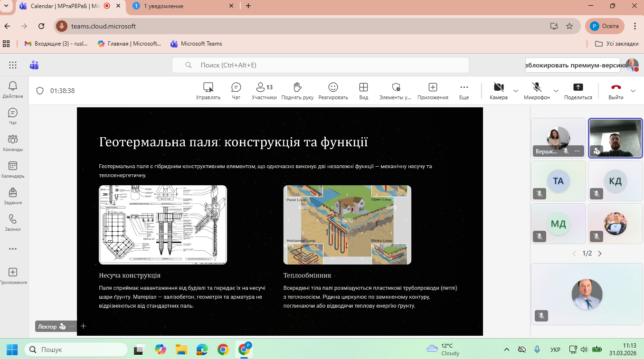Expand camera options dropdown arrow
This screenshot has width=644, height=359.
516,91
